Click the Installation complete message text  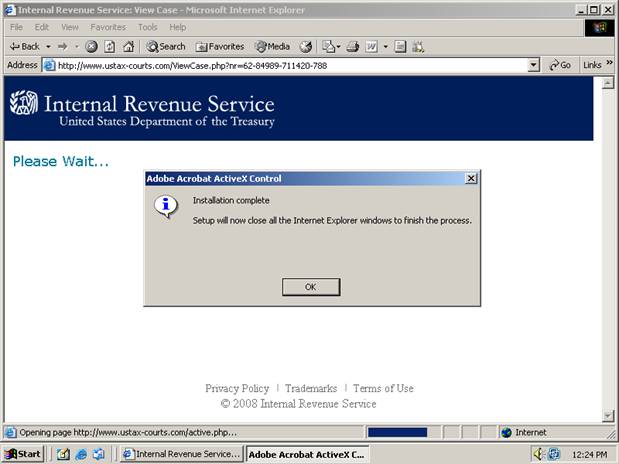231,201
